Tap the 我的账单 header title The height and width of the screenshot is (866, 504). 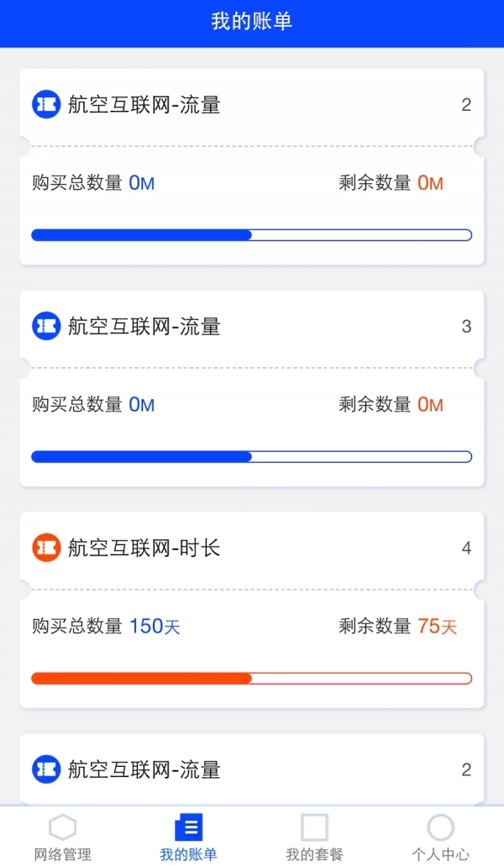(x=252, y=23)
